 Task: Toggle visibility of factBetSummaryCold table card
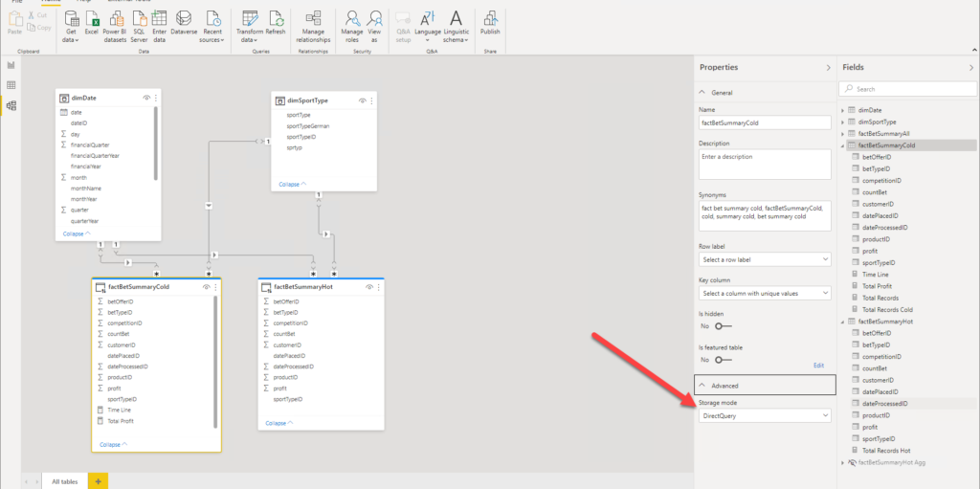(207, 287)
